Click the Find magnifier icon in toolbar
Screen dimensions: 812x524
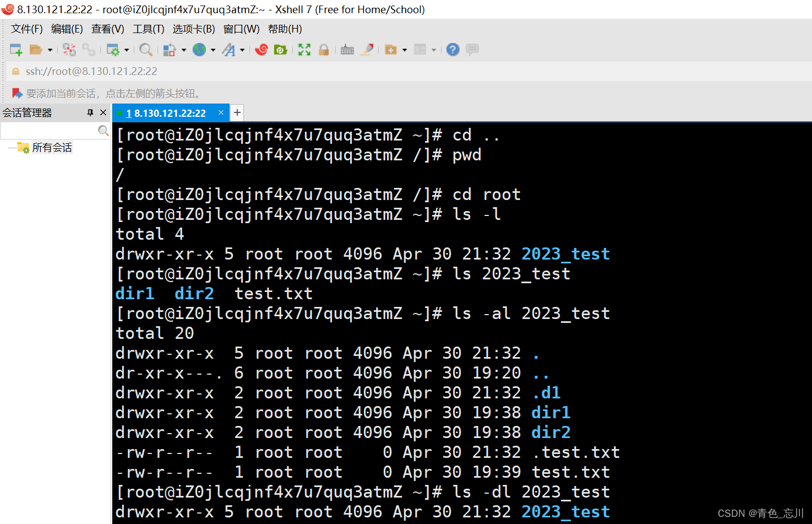pyautogui.click(x=146, y=50)
